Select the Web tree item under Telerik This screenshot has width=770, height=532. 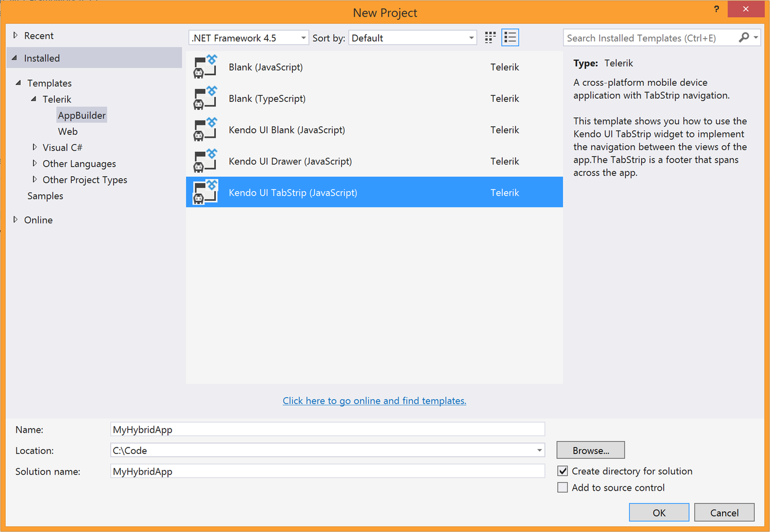click(67, 131)
